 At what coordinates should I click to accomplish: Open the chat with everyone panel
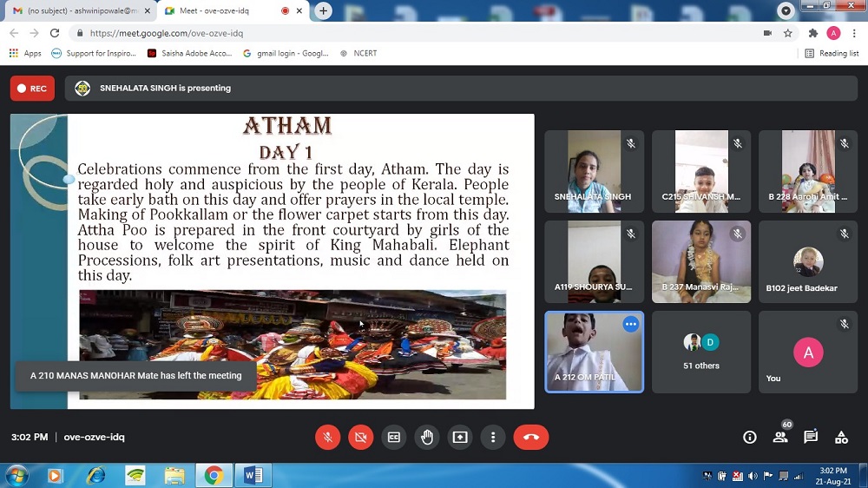click(x=811, y=438)
